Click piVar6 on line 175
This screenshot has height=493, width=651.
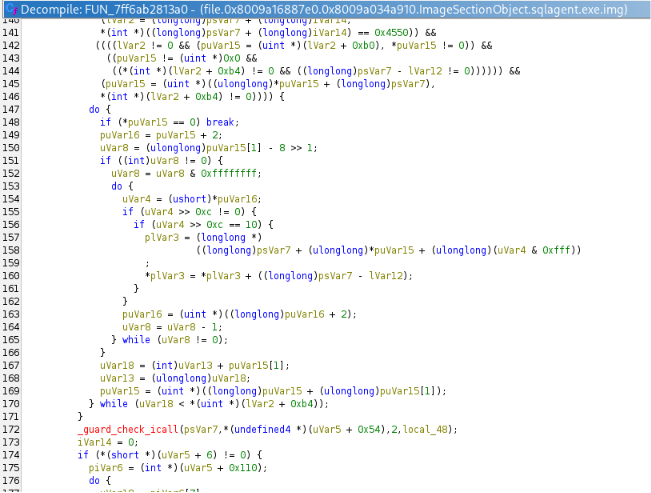click(105, 468)
